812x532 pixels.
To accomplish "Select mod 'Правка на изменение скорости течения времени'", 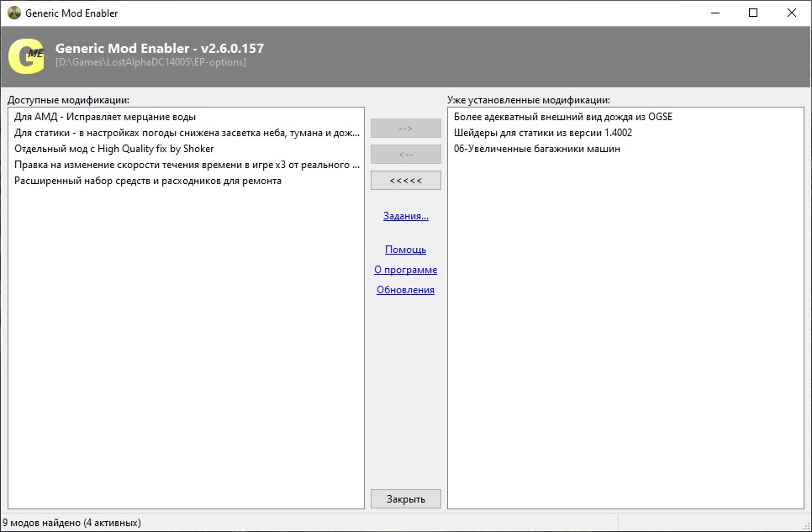I will point(187,166).
